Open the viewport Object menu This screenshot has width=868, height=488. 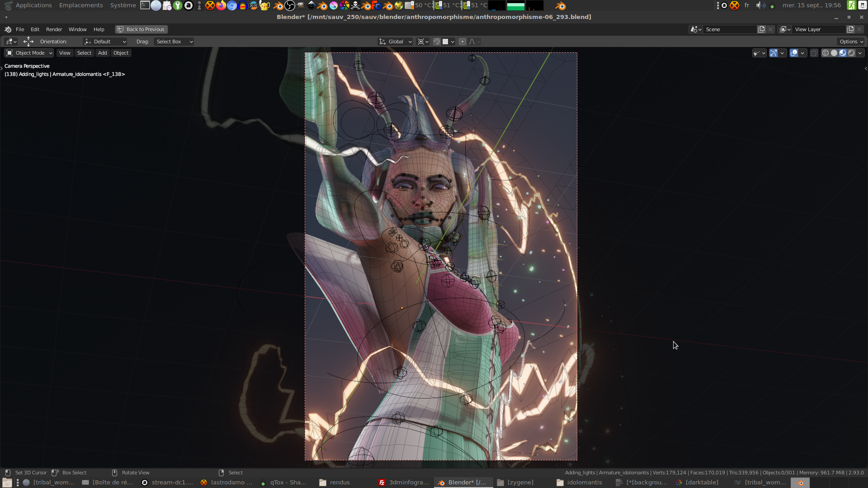[121, 53]
